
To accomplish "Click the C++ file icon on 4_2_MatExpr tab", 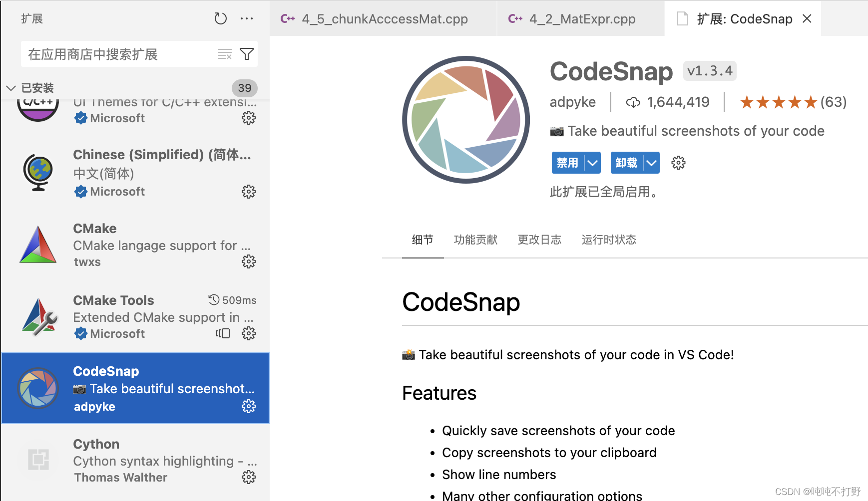I will pyautogui.click(x=515, y=19).
